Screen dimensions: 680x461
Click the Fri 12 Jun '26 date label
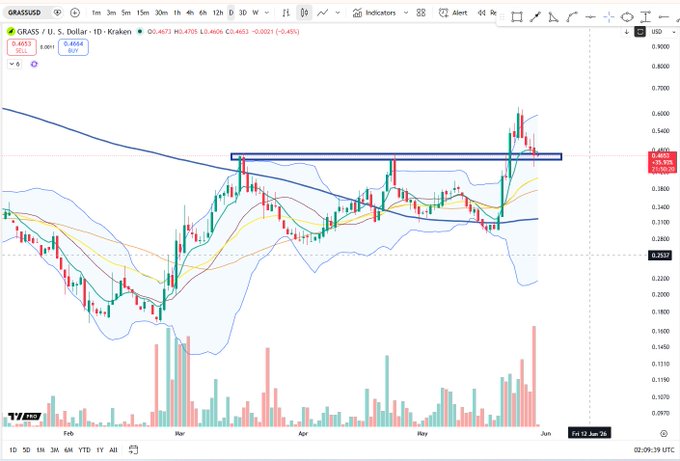coord(589,433)
